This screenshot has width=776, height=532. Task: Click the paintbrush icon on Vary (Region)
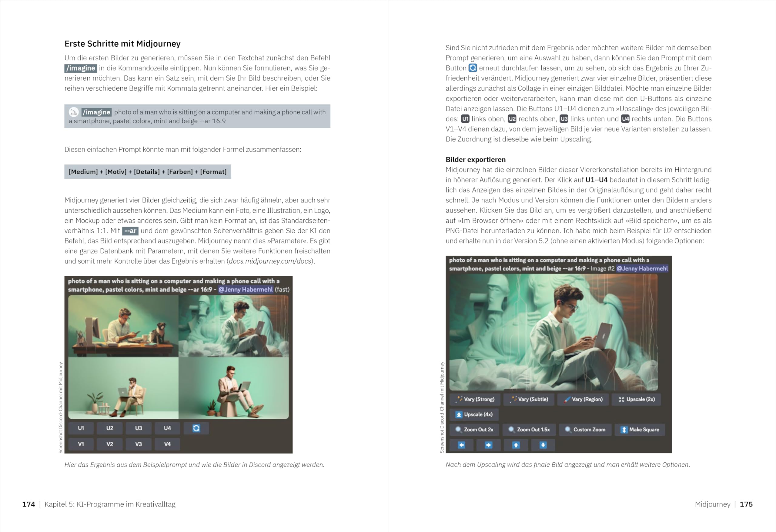pyautogui.click(x=567, y=400)
